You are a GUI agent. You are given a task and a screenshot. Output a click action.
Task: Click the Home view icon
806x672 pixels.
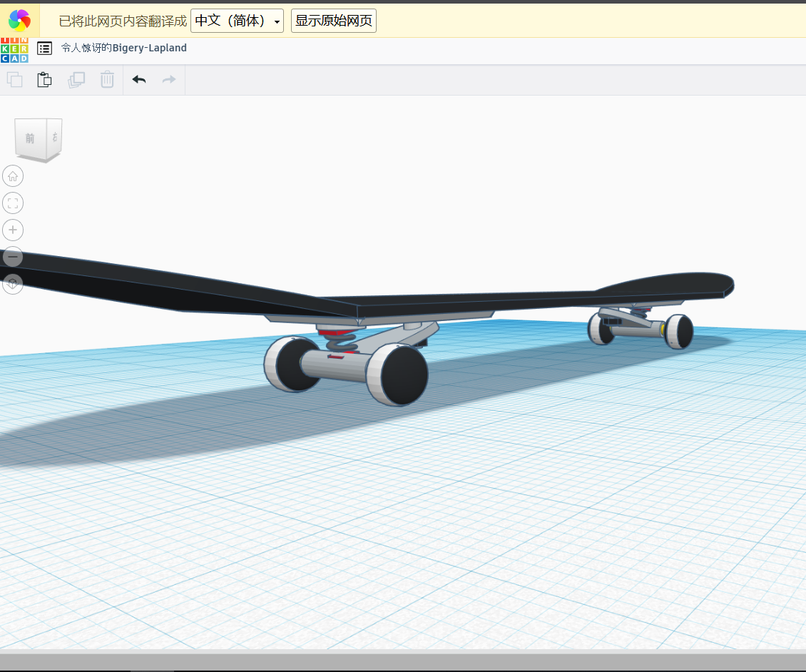(x=12, y=175)
